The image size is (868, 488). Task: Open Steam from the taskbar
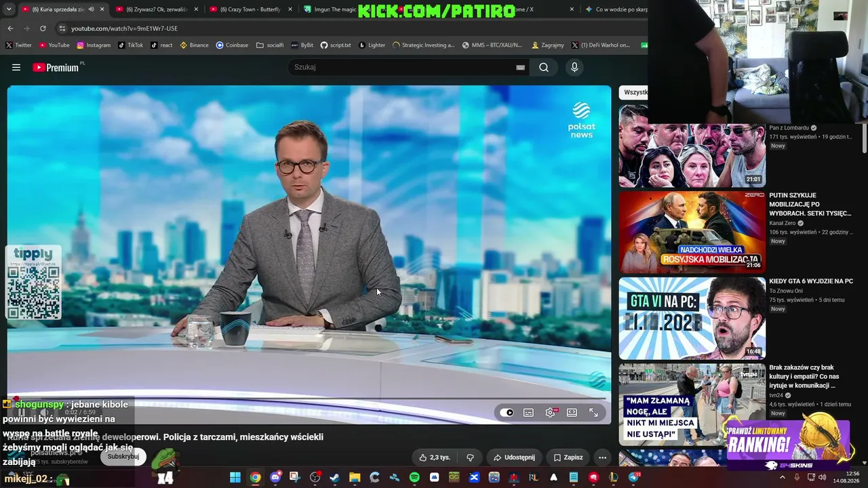point(334,478)
